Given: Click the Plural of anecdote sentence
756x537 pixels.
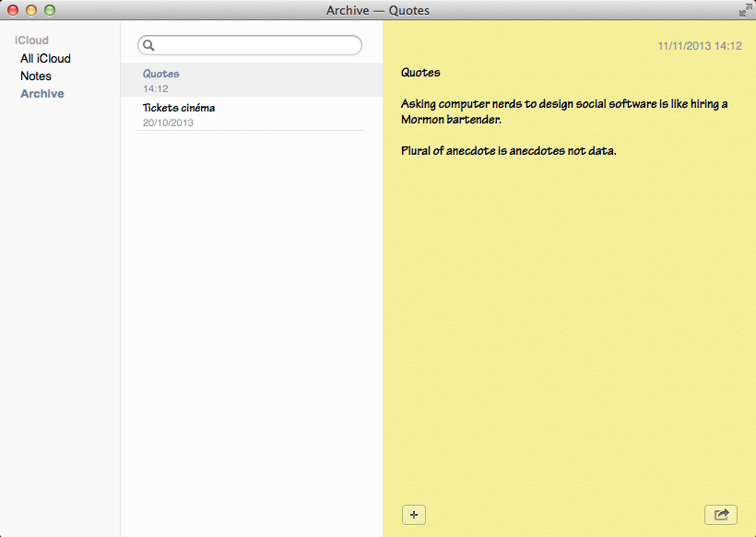Looking at the screenshot, I should point(508,150).
